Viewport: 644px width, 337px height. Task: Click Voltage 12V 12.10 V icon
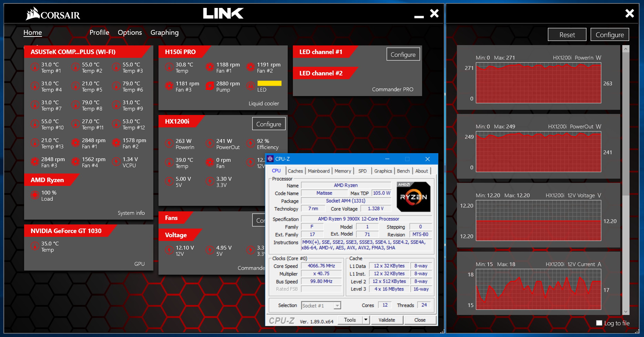[x=169, y=250]
